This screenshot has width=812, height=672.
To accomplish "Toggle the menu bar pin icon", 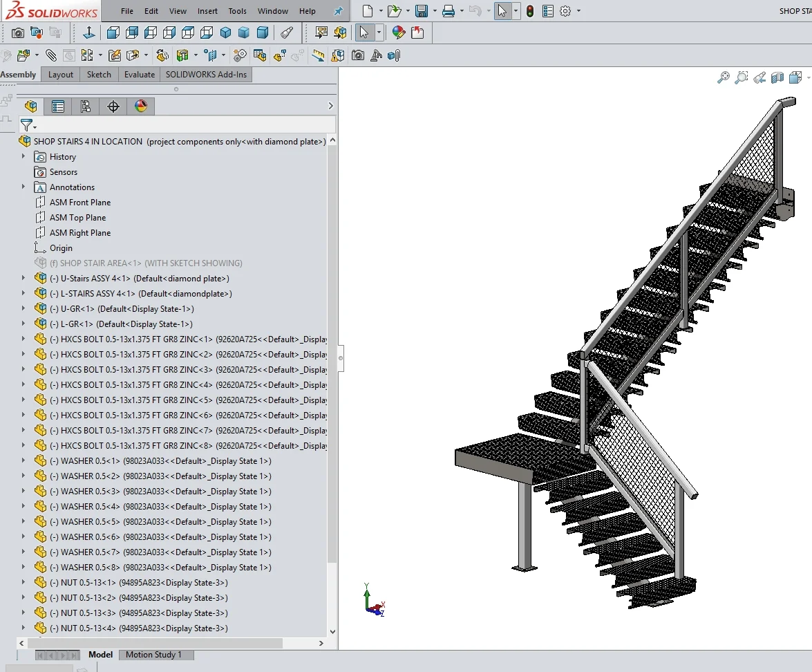I will tap(338, 11).
